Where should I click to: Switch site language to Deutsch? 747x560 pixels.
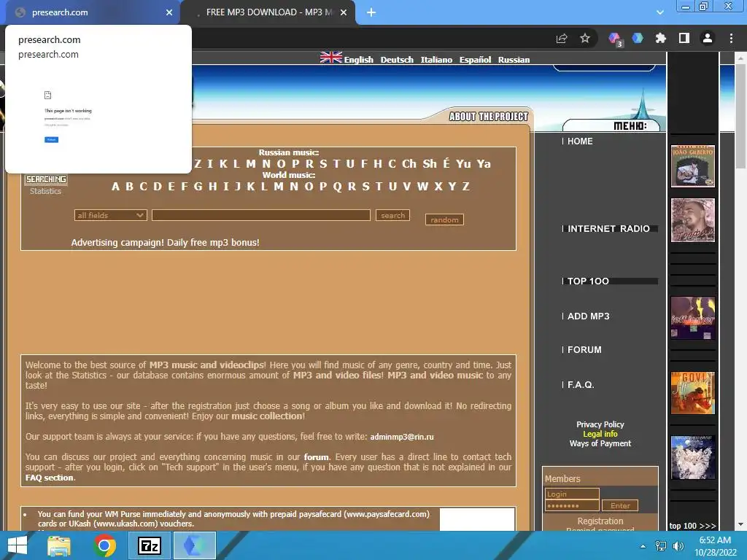pos(397,60)
